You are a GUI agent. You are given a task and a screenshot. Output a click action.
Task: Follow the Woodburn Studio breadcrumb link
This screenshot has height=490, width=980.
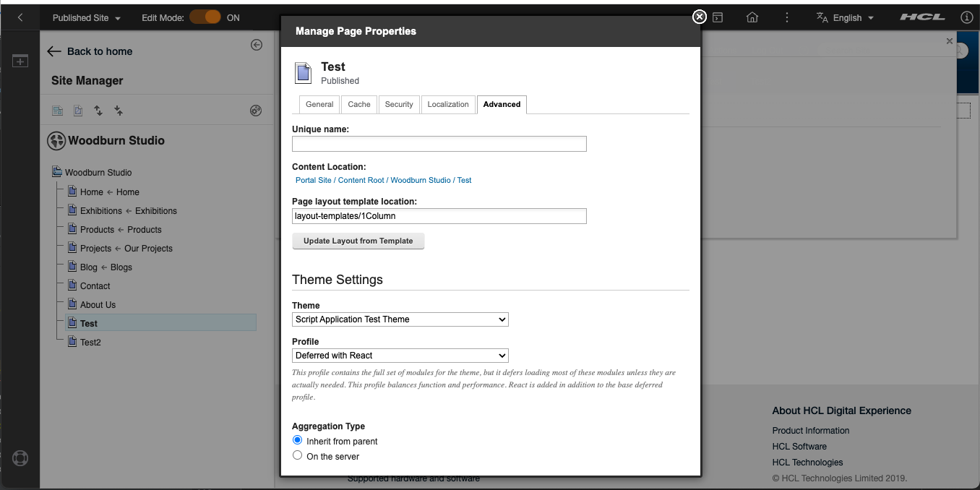(421, 180)
